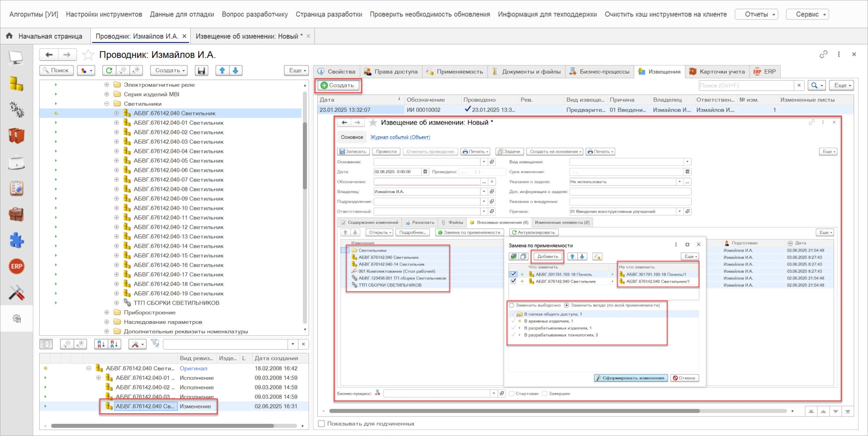Click the monitor icon in the left sidebar
The image size is (868, 436).
[16, 57]
